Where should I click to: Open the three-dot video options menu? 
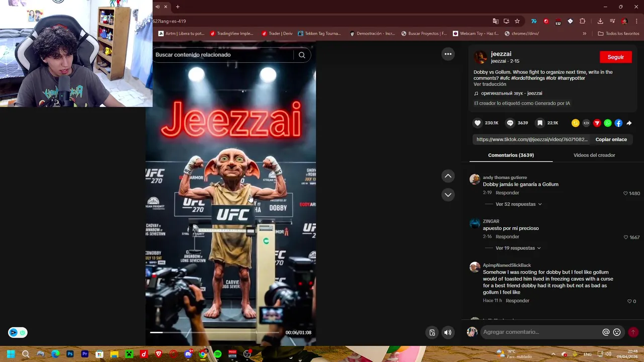tap(448, 54)
